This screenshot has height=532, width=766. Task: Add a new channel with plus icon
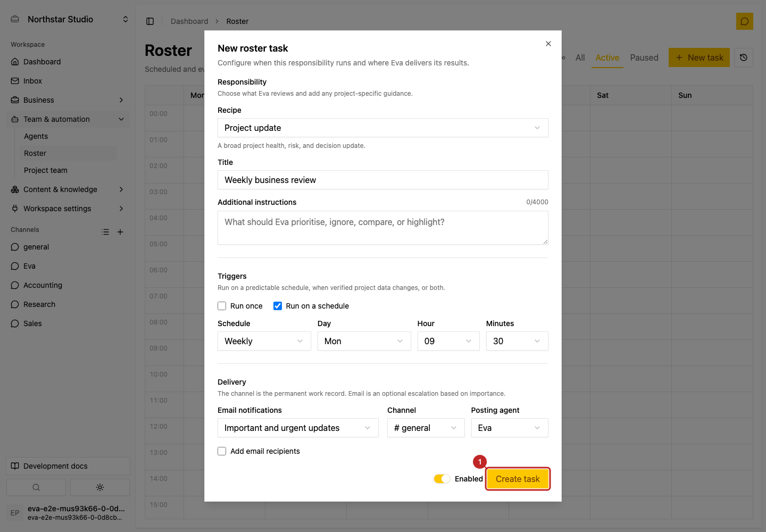tap(120, 232)
